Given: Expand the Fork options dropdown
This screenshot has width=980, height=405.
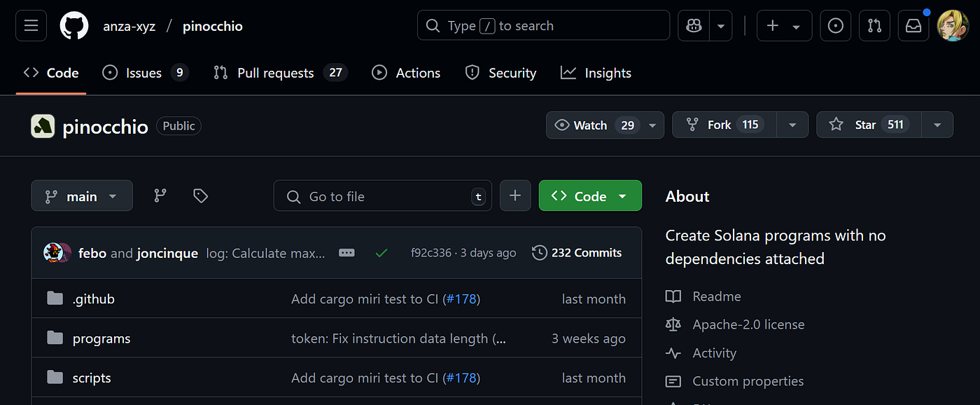Looking at the screenshot, I should 792,125.
